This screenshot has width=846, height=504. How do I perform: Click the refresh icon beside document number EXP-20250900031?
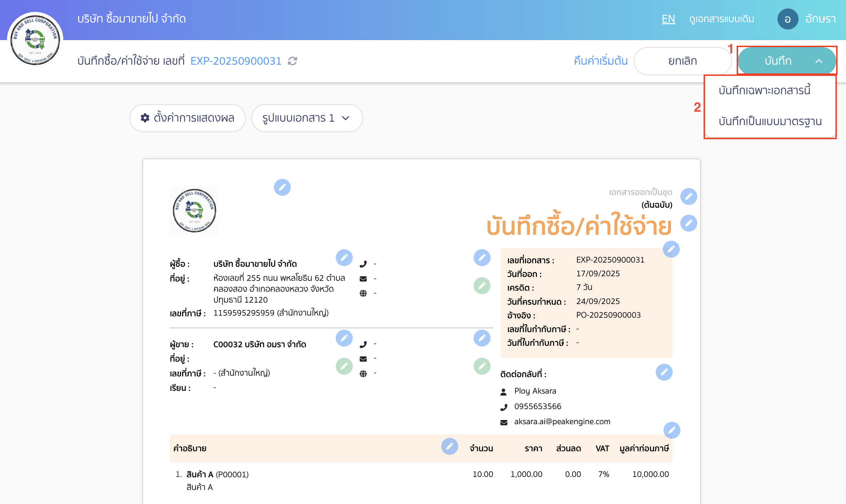[x=292, y=61]
